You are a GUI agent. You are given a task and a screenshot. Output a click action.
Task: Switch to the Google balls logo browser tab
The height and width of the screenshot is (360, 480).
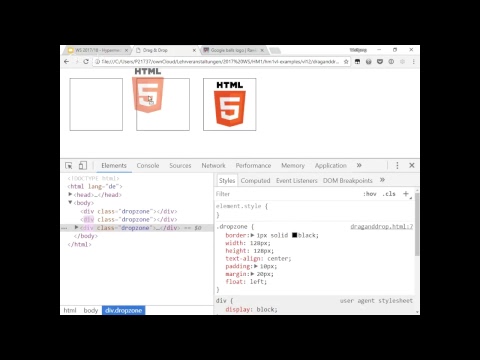pos(234,50)
